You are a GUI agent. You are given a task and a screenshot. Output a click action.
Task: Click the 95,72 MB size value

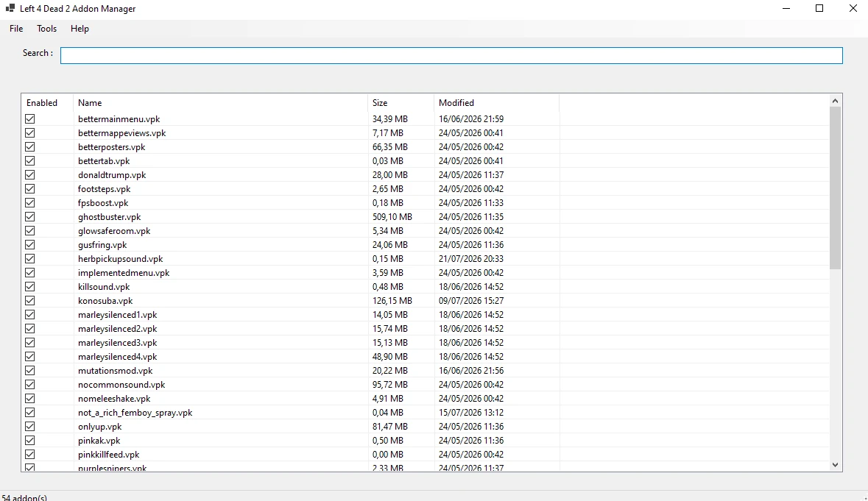tap(389, 384)
